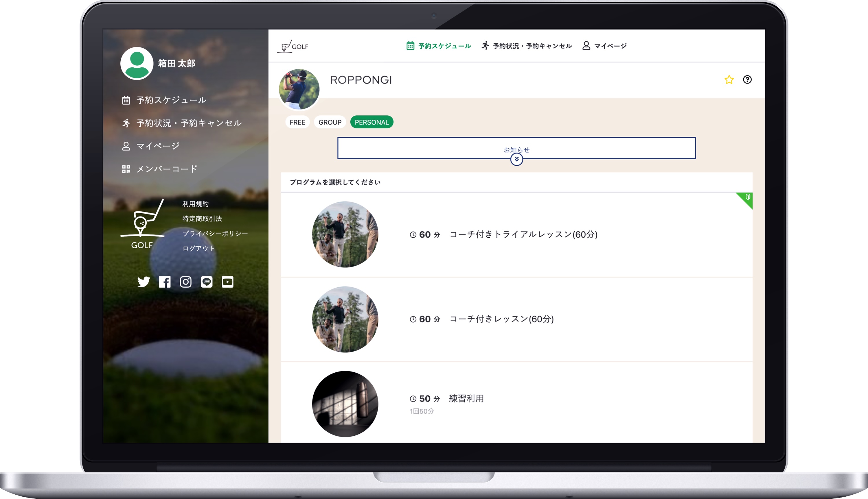The image size is (868, 499).
Task: Open the YouTube icon in sidebar
Action: click(227, 282)
